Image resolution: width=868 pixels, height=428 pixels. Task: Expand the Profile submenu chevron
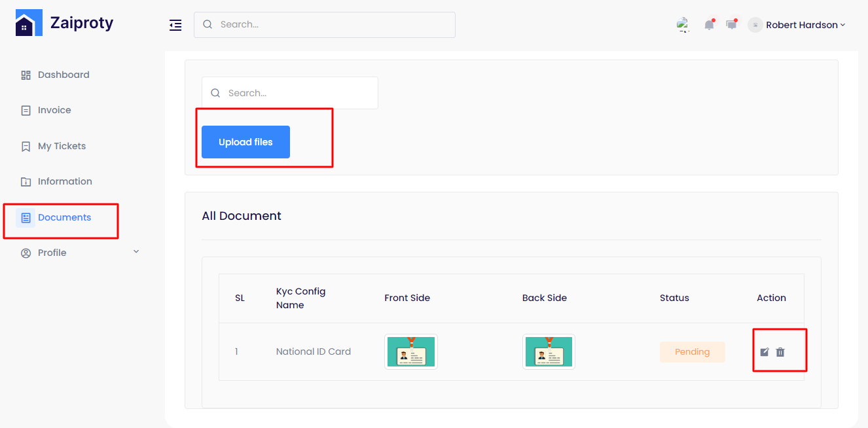(x=136, y=252)
